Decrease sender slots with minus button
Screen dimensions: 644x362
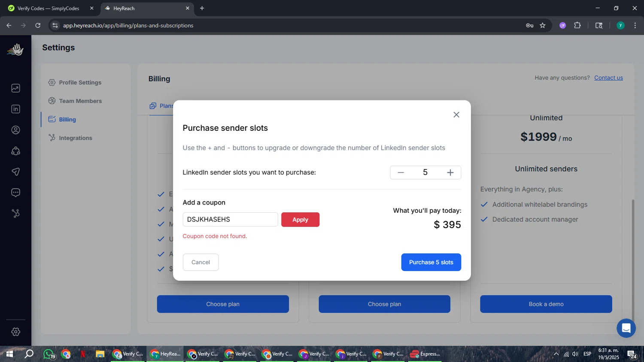[401, 172]
